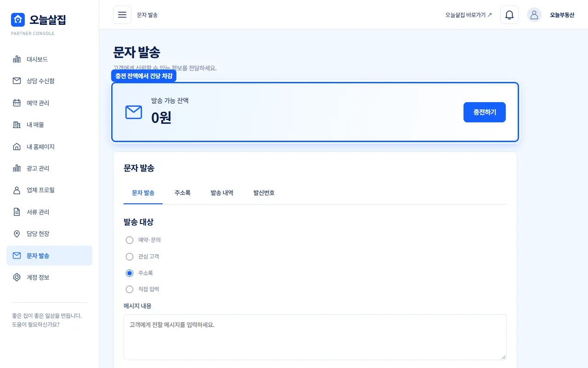588x368 pixels.
Task: Click the 발송 가능 잔액 label
Action: [170, 100]
